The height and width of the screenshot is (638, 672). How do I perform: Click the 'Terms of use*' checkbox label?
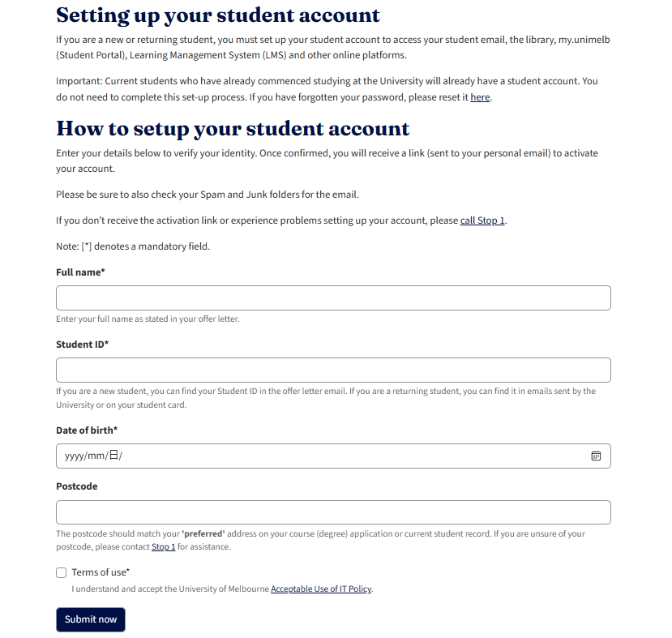click(x=101, y=572)
